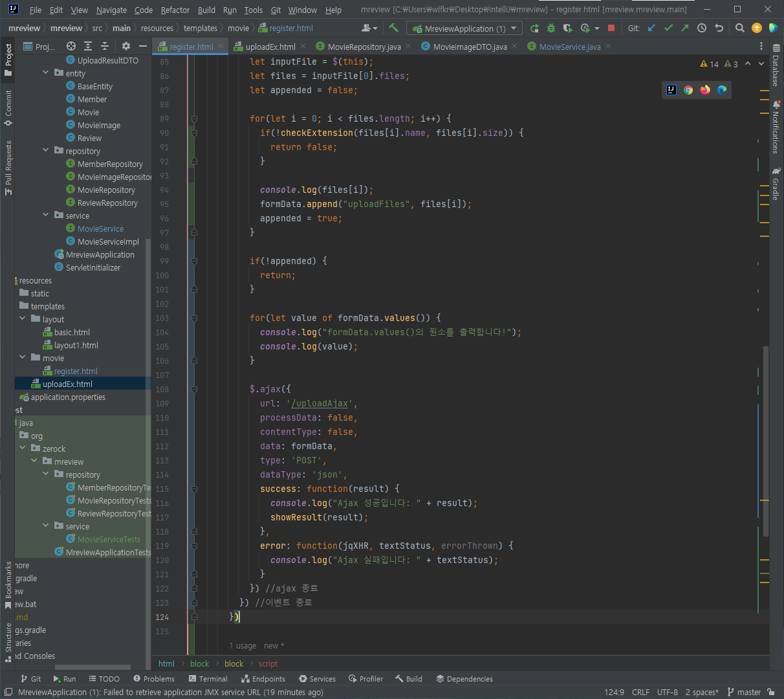Open MreviewApplication run configuration dropdown
The height and width of the screenshot is (699, 784).
[464, 28]
